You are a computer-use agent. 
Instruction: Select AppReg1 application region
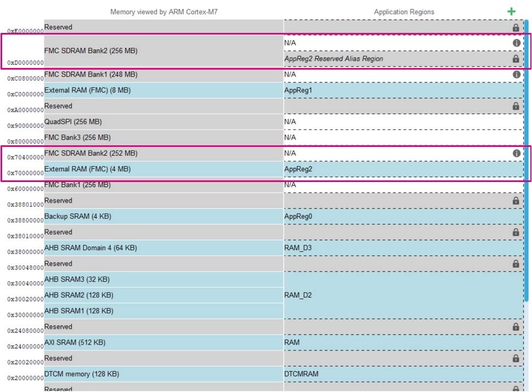coord(404,90)
